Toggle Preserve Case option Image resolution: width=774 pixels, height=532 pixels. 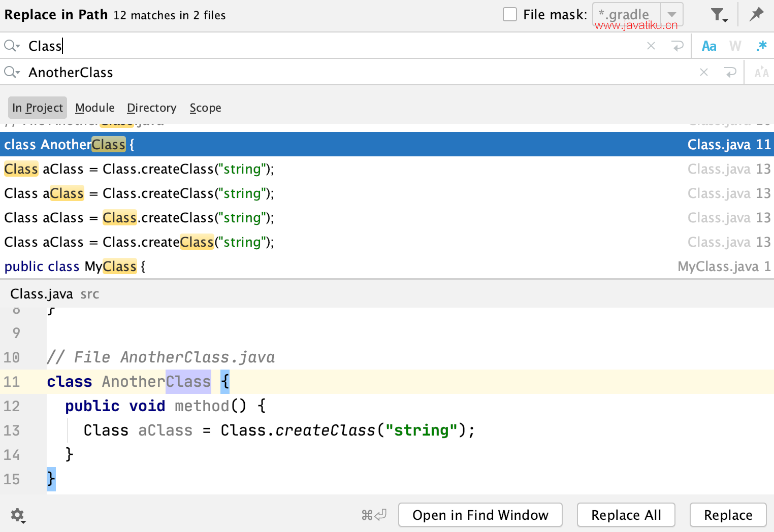coord(761,73)
